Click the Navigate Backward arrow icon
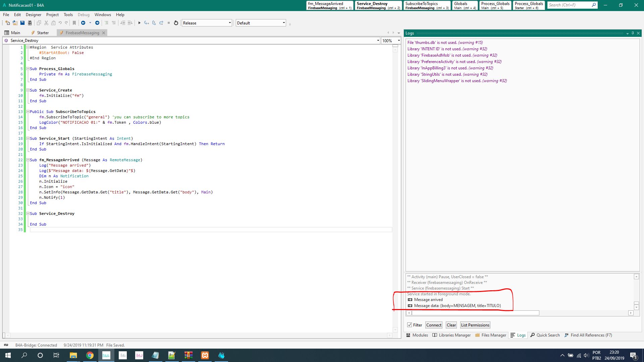Image resolution: width=644 pixels, height=362 pixels. (x=83, y=23)
